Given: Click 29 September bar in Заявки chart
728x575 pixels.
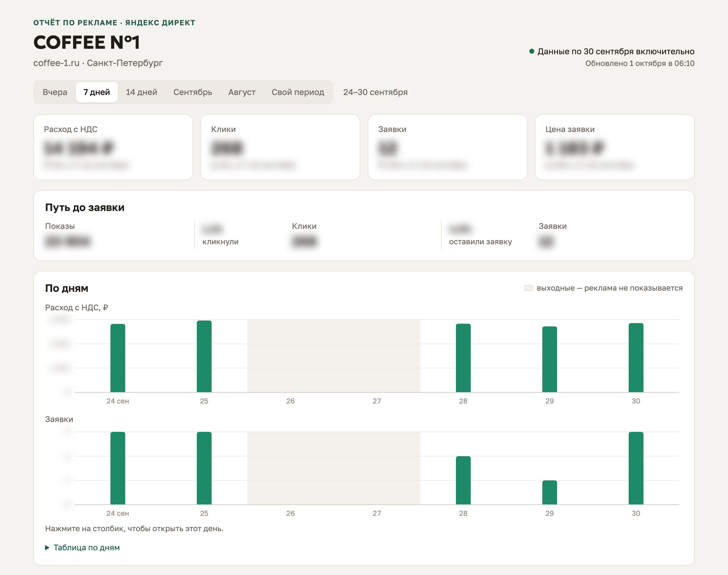Looking at the screenshot, I should click(550, 493).
